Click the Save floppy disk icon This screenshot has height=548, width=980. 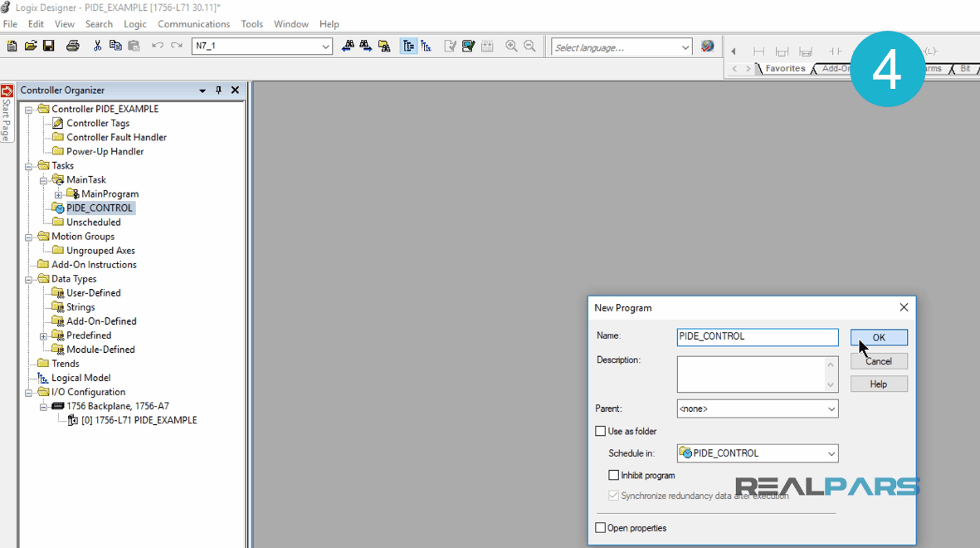pos(48,46)
